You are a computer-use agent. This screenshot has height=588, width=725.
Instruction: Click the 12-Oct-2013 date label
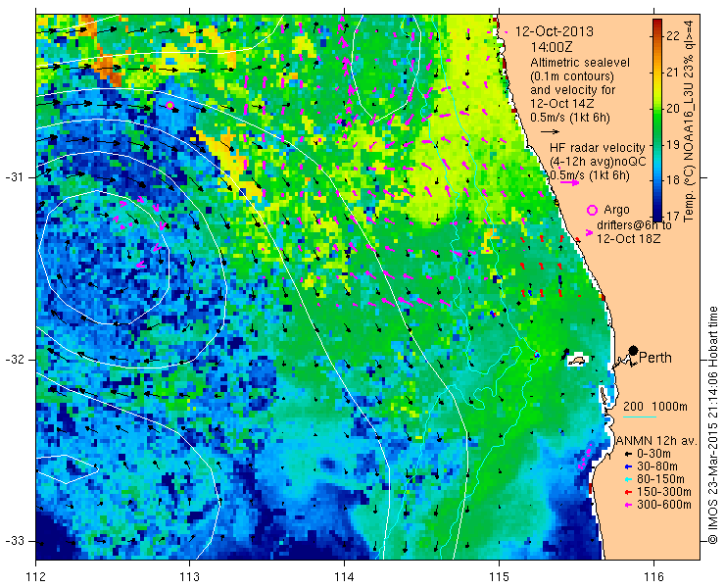tap(555, 31)
